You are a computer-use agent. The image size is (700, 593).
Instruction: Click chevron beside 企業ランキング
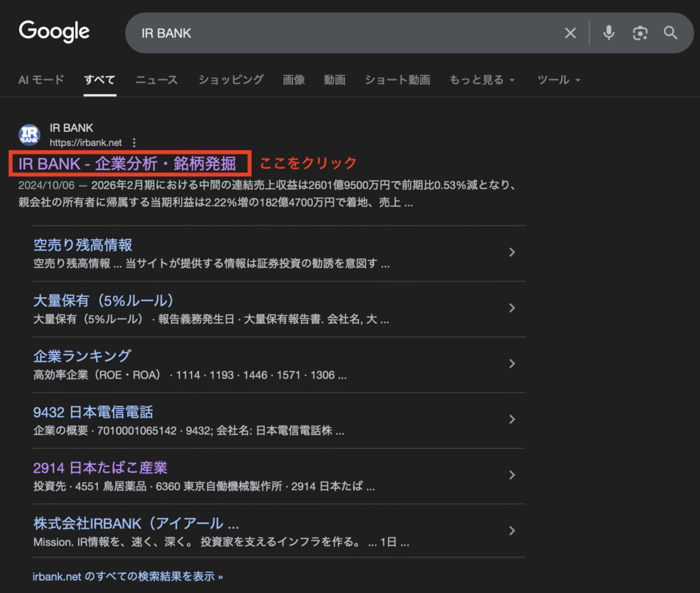tap(512, 364)
